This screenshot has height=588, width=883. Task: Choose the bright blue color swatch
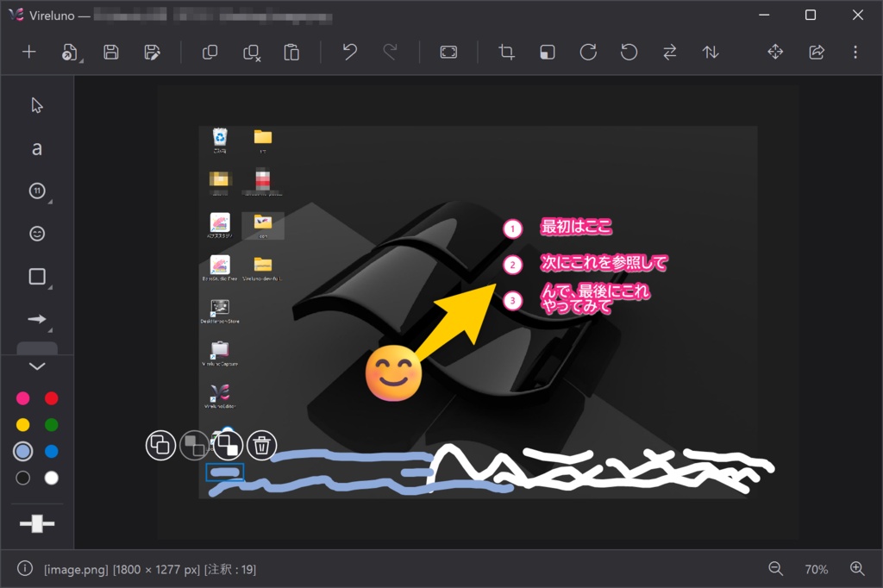[51, 451]
